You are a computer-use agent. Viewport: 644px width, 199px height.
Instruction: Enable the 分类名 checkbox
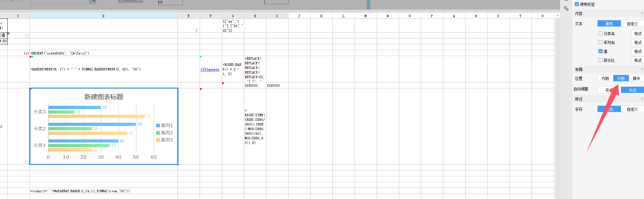pyautogui.click(x=600, y=34)
